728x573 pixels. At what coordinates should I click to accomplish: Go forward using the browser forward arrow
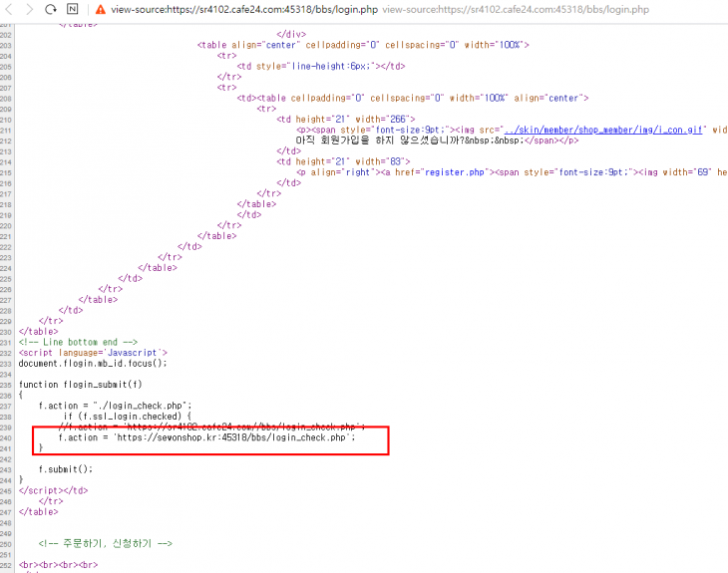click(x=29, y=9)
